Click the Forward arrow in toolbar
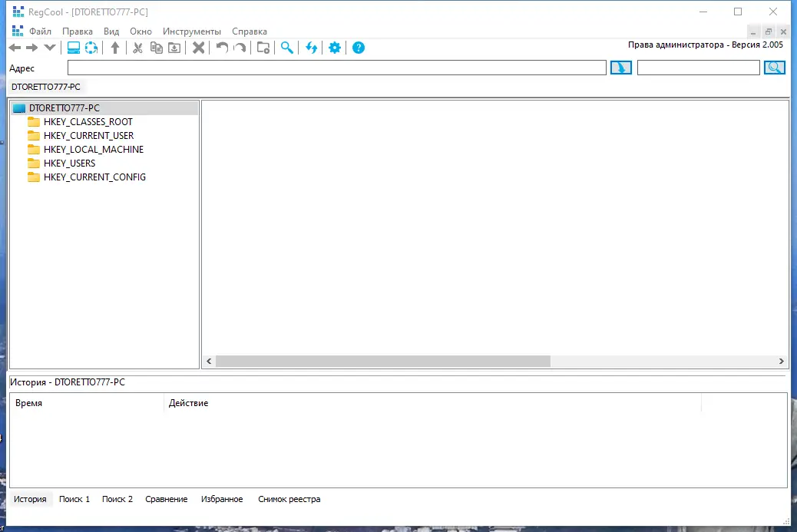Viewport: 797px width, 532px height. (x=32, y=48)
